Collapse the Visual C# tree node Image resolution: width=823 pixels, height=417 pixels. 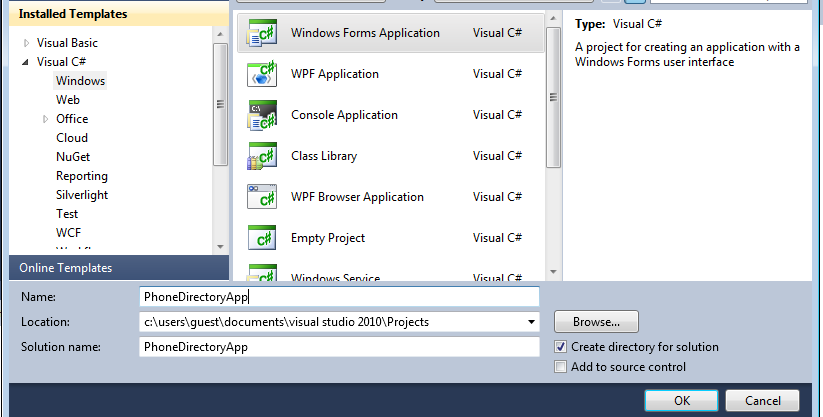26,62
